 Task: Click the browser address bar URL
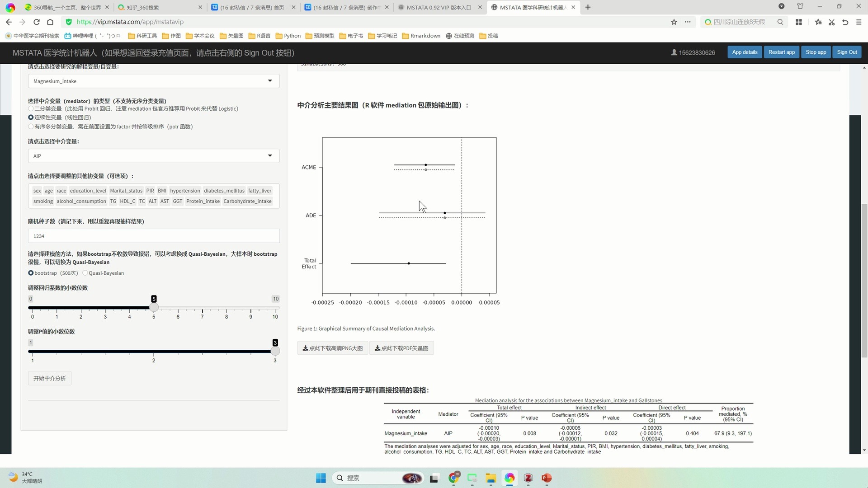point(130,22)
